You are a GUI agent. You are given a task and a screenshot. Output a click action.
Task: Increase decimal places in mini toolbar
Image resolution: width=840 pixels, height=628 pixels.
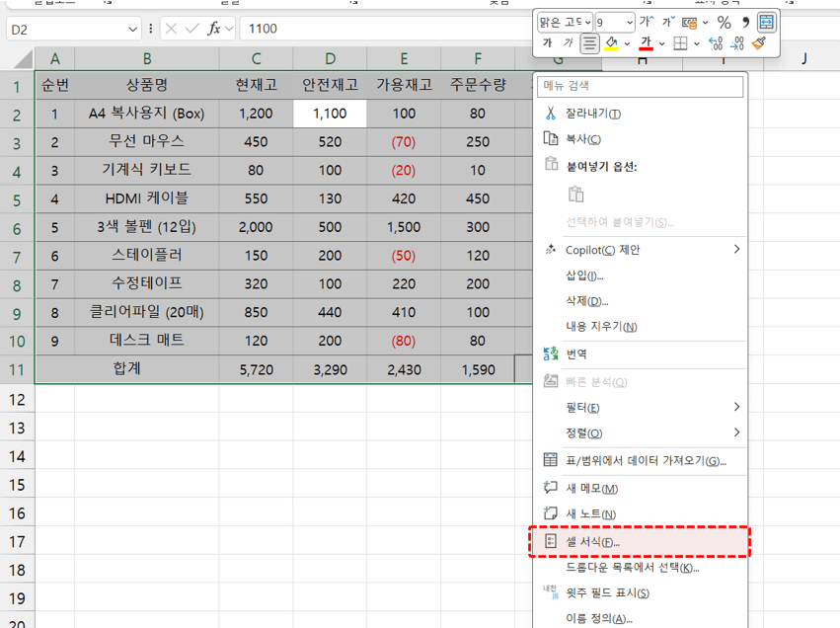[x=716, y=43]
